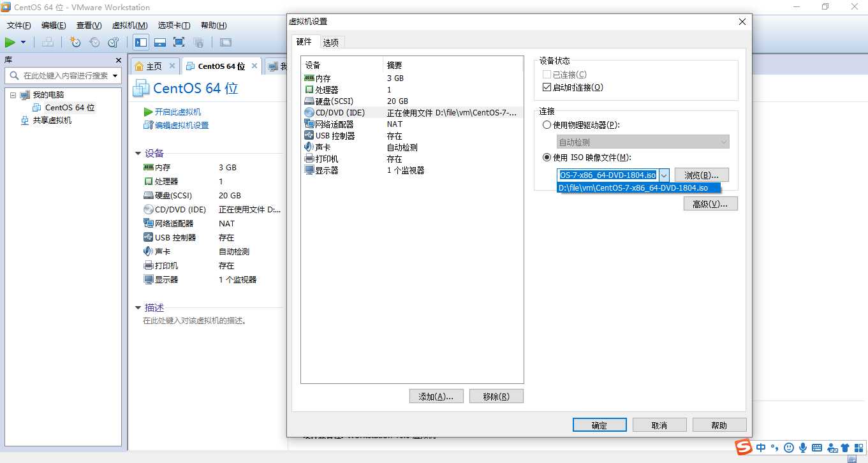The height and width of the screenshot is (463, 868).
Task: Select the 使用 ISO 映像文件 radio button
Action: [x=547, y=158]
